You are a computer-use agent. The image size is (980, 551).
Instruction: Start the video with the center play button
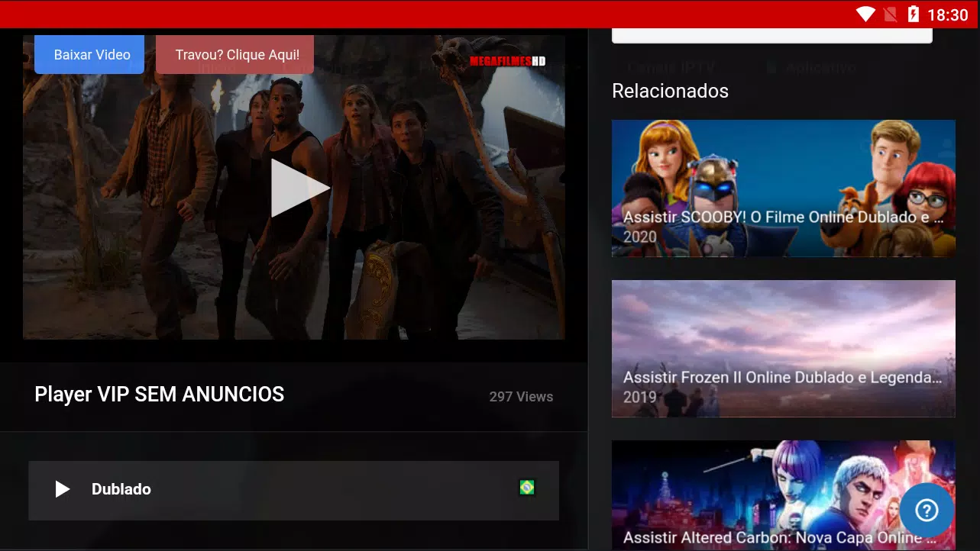(x=299, y=188)
